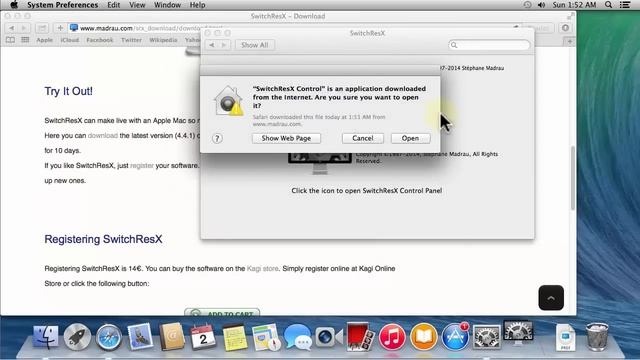This screenshot has height=360, width=640.
Task: Open System Preferences gear icon in Dock
Action: [x=486, y=337]
